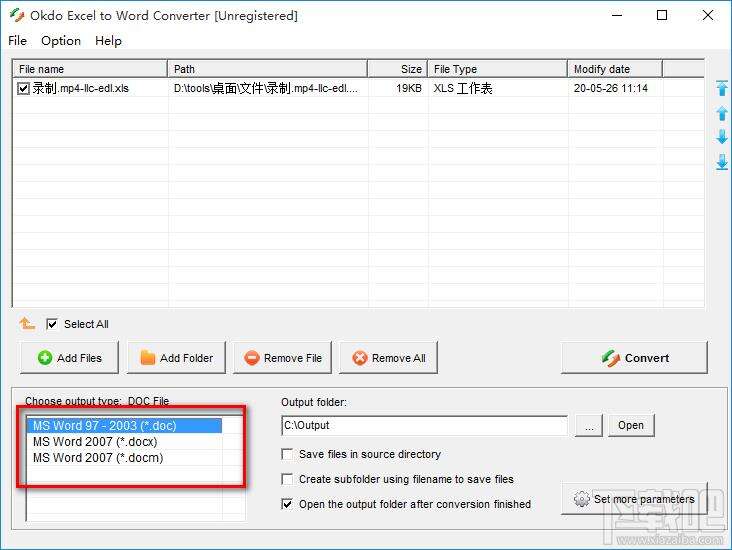Disable Open the output folder after conversion
Viewport: 732px width, 550px height.
tap(287, 504)
